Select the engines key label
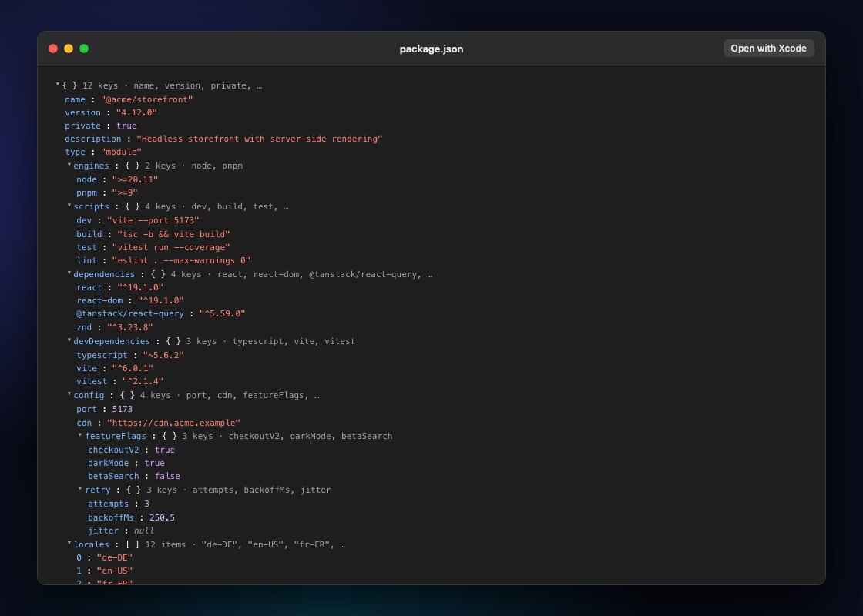863x616 pixels. tap(92, 166)
